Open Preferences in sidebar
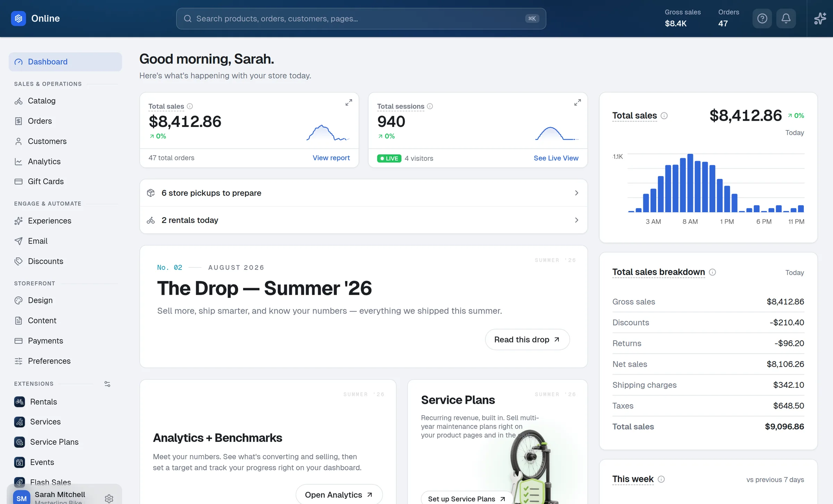This screenshot has width=833, height=504. 65,361
